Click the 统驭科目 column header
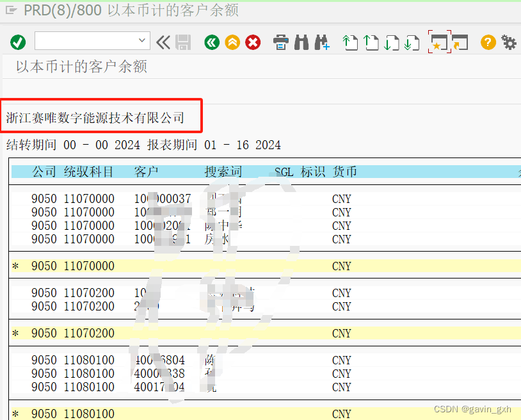Image resolution: width=521 pixels, height=420 pixels. coord(89,172)
